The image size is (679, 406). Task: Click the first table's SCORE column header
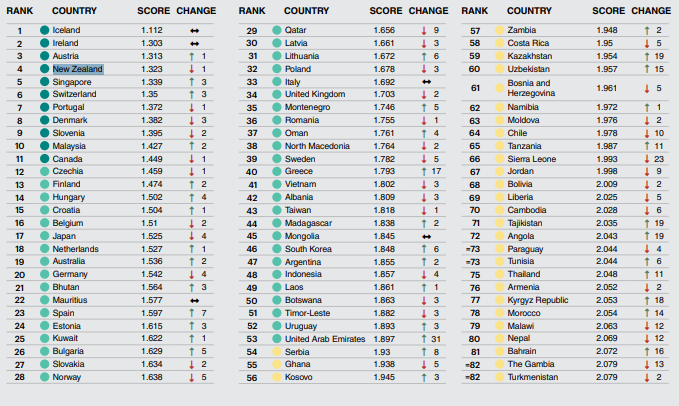154,11
